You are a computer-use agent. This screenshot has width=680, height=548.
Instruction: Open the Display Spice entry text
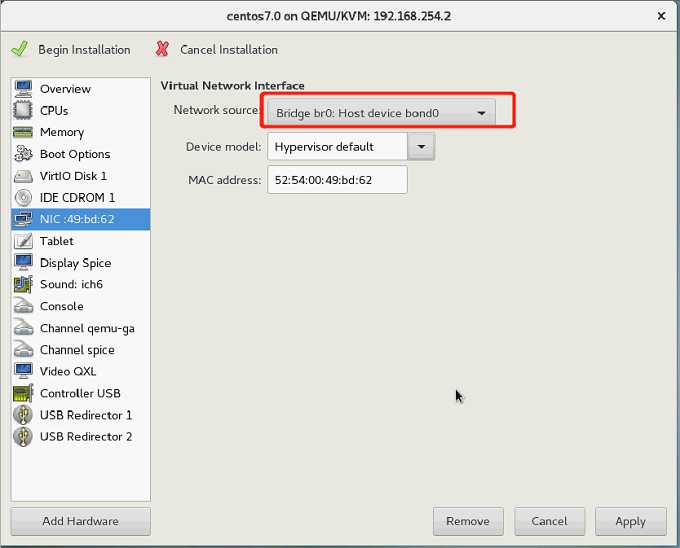click(75, 263)
